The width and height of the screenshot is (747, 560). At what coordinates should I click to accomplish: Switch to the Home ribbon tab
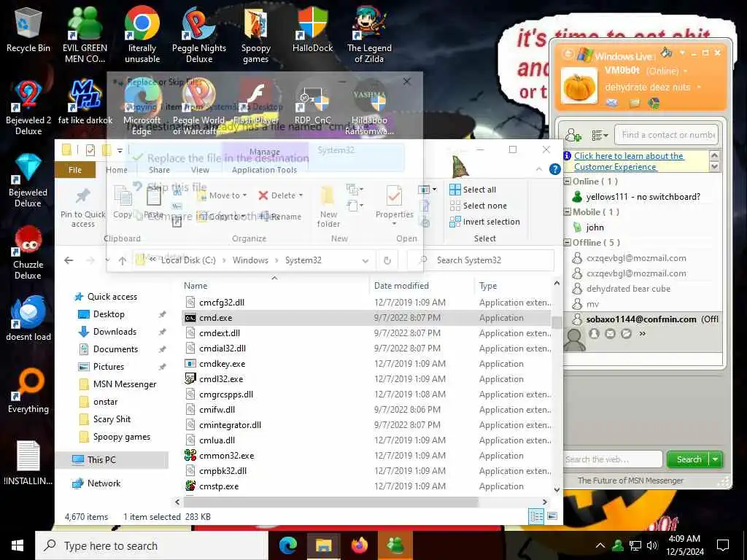116,170
